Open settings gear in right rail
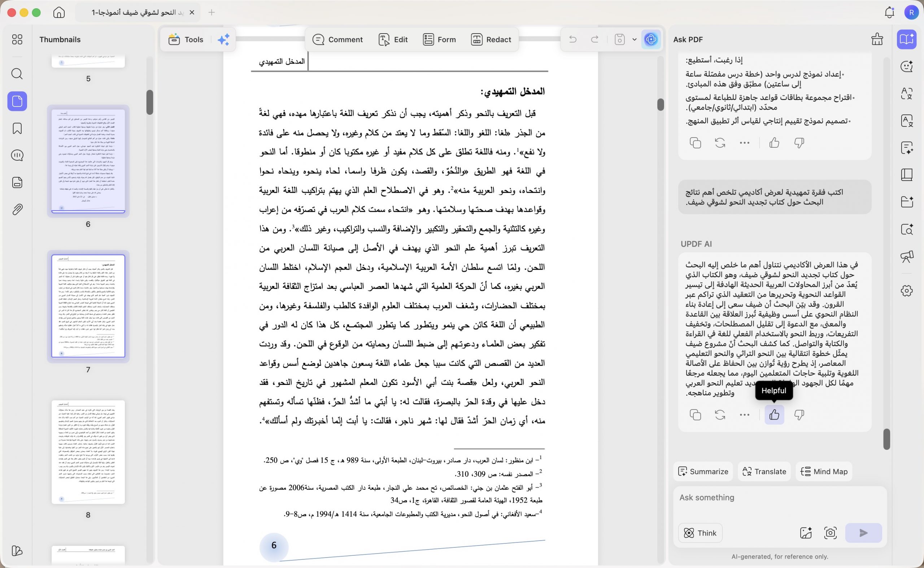Image resolution: width=924 pixels, height=568 pixels. click(907, 290)
